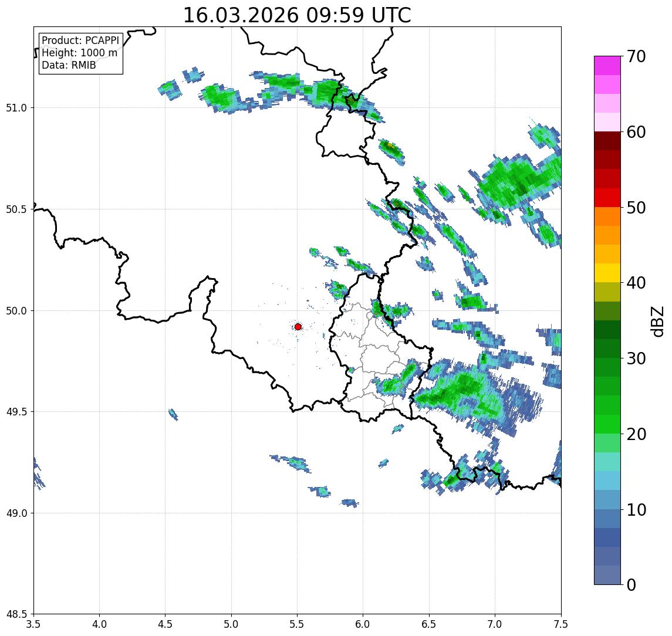Viewport: 672px width, 636px height.
Task: Click the 'Product: PCAPPI' text
Action: [x=80, y=40]
